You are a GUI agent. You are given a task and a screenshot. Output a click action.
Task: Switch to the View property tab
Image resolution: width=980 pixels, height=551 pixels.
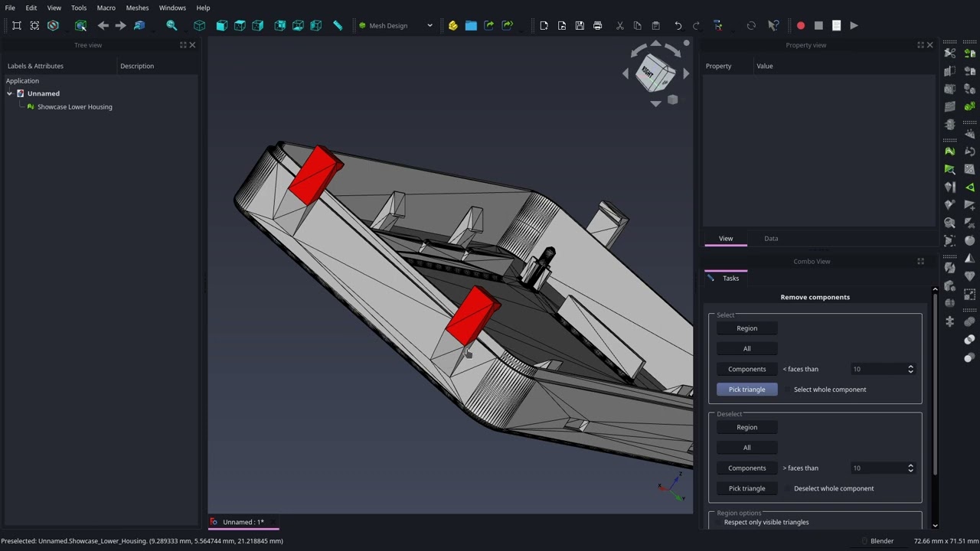tap(726, 238)
